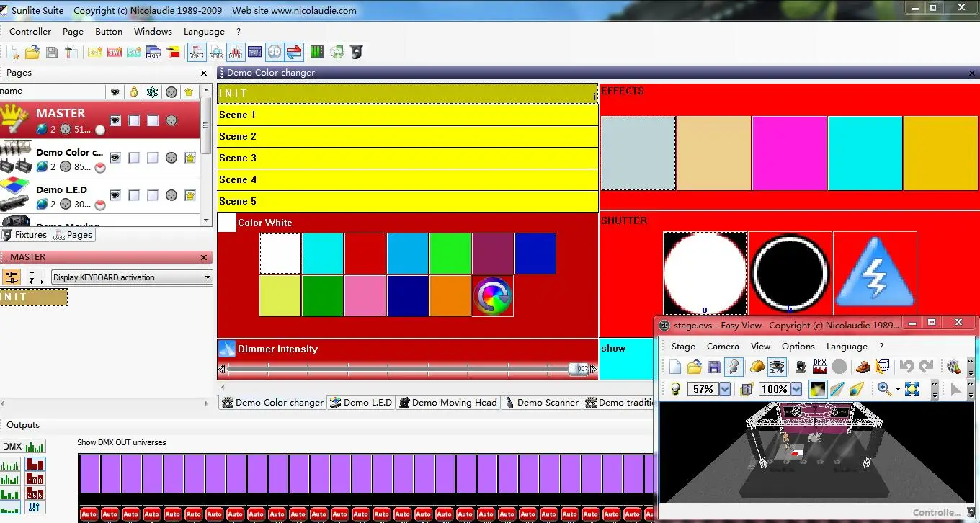
Task: Click the OUT outputs window toolbar icon
Action: coord(236,52)
